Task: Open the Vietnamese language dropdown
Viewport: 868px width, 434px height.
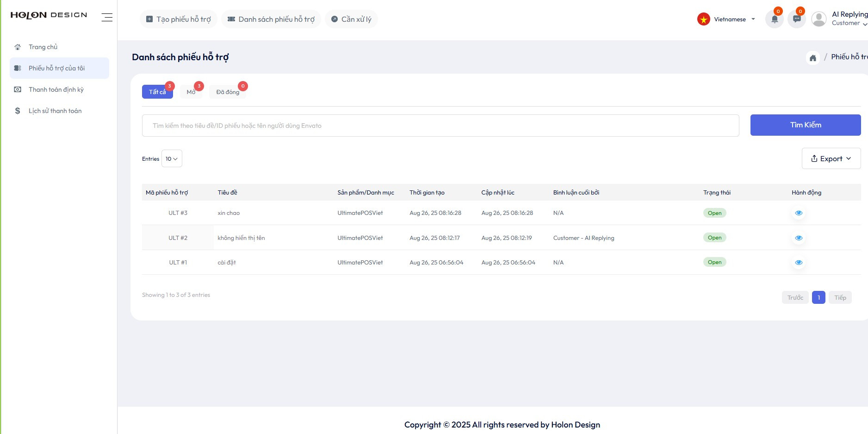Action: coord(726,19)
